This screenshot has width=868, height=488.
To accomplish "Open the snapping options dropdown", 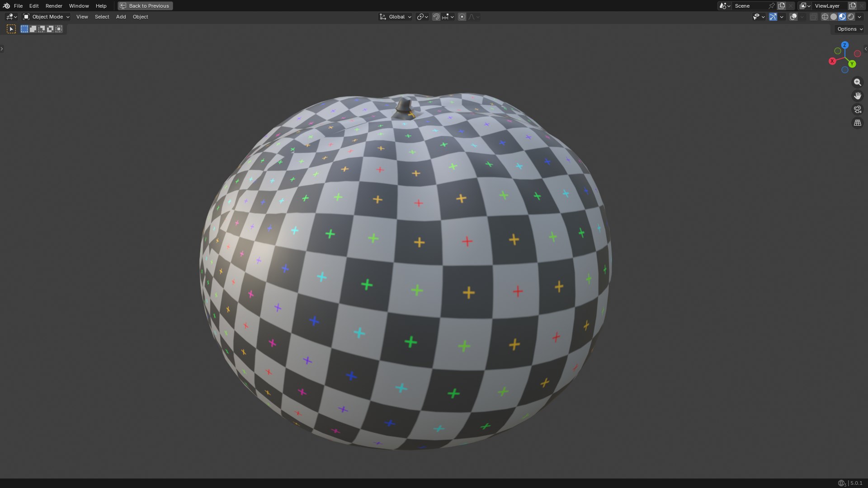I will 448,17.
